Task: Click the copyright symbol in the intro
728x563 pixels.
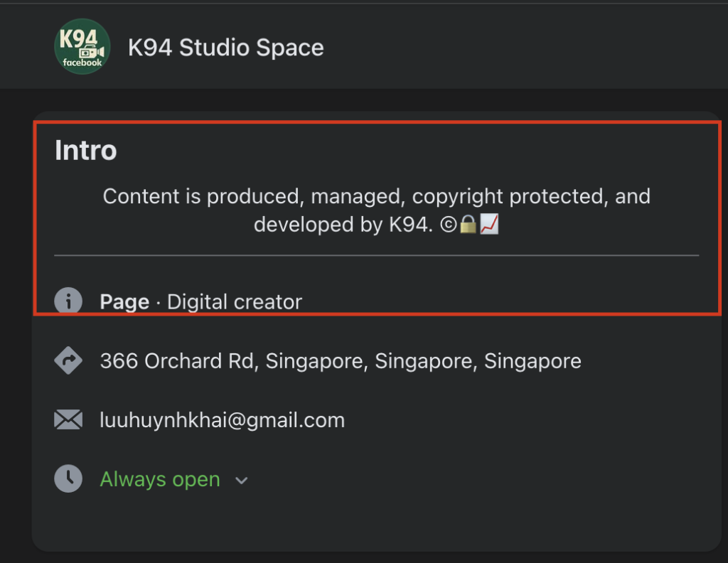Action: tap(449, 225)
